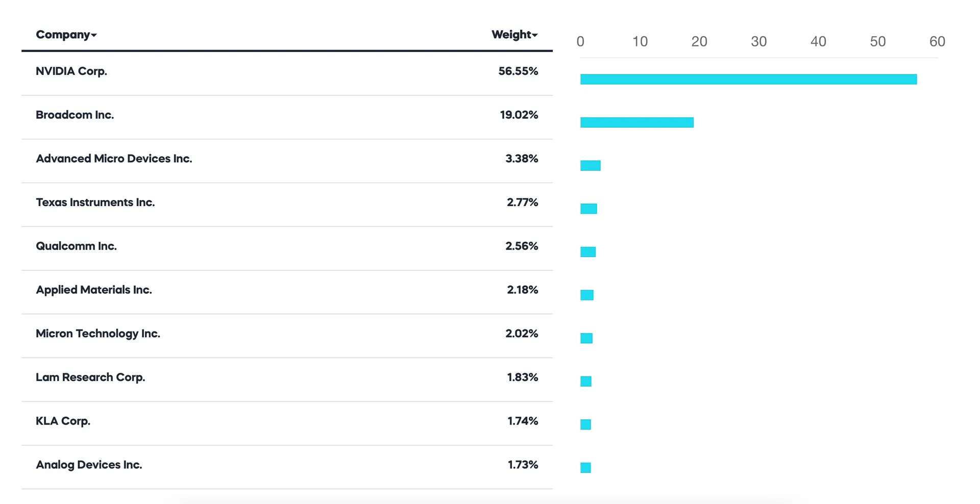The height and width of the screenshot is (504, 980).
Task: Select Qualcomm Inc. company entry
Action: click(76, 246)
